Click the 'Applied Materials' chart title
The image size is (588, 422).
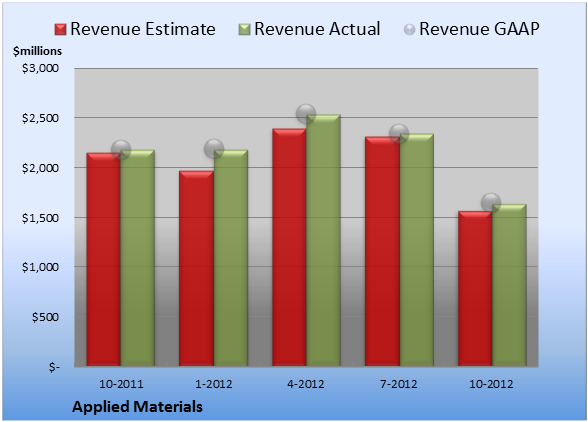click(137, 407)
